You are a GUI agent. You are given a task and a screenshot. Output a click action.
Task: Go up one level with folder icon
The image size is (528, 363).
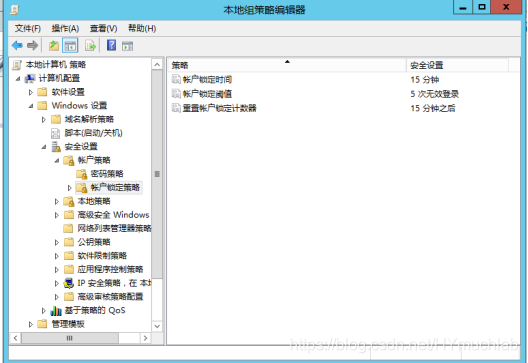54,45
